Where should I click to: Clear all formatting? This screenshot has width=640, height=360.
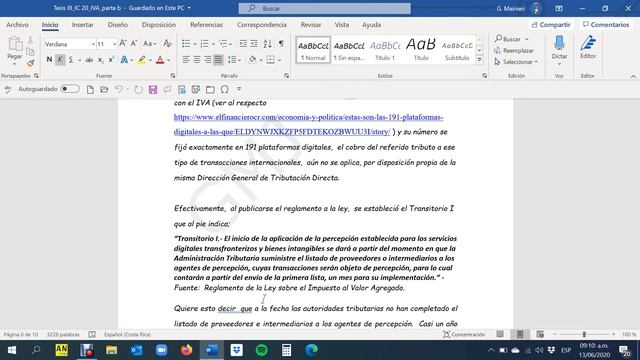point(167,43)
